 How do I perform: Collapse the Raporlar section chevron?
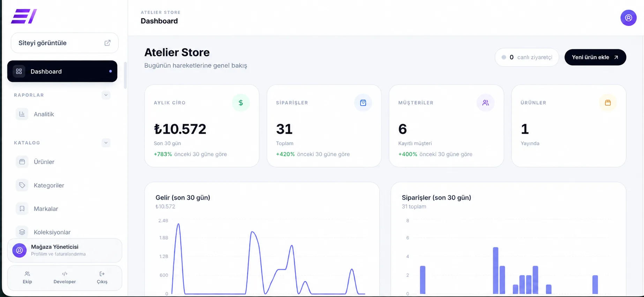[106, 95]
